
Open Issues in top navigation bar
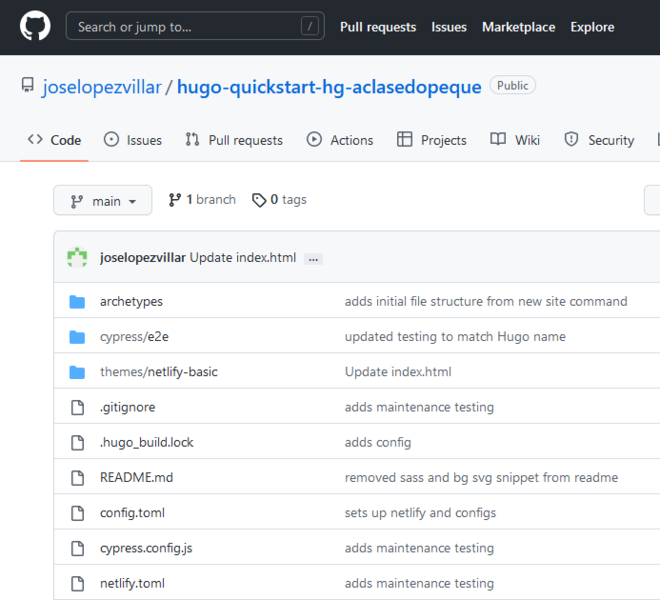tap(449, 27)
